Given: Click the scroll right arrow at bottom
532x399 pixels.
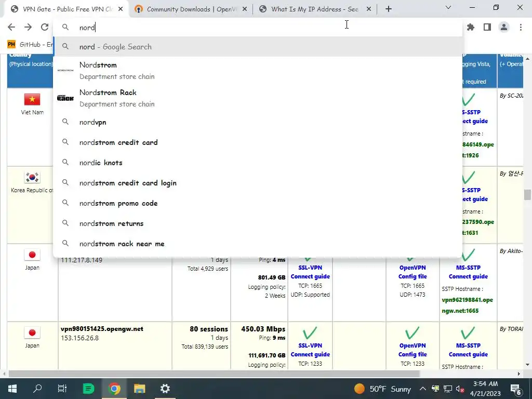Looking at the screenshot, I should (x=519, y=374).
